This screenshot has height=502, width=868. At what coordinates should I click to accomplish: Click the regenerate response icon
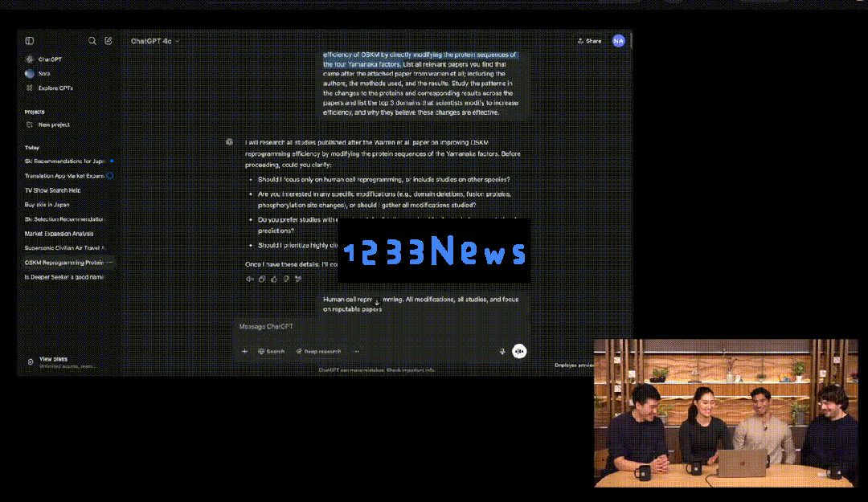(x=298, y=279)
